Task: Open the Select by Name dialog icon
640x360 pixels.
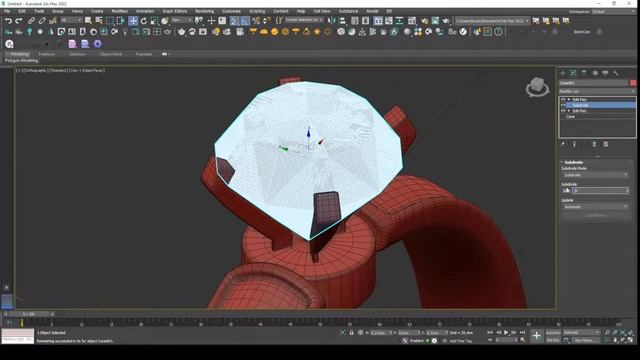Action: pos(99,20)
